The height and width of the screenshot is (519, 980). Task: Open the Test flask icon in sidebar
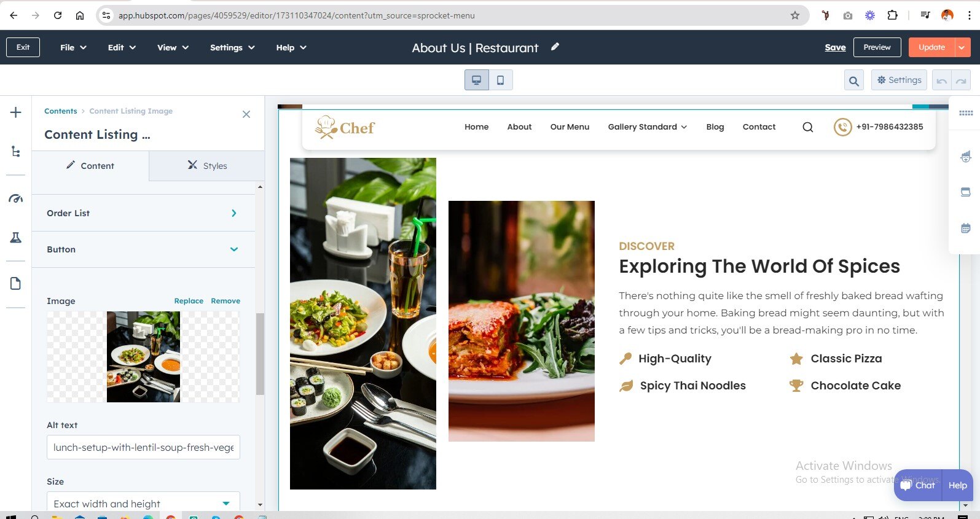pyautogui.click(x=16, y=238)
